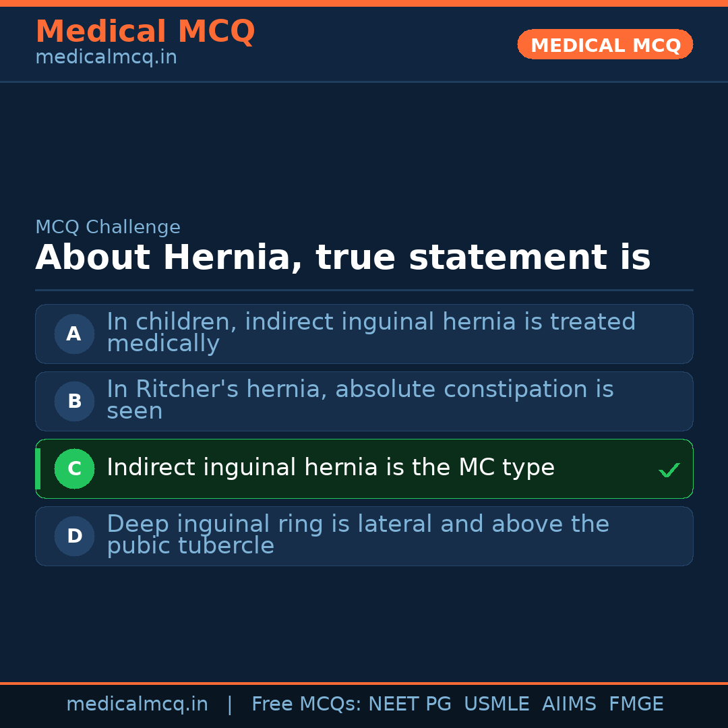
Task: Click the Medical MCQ header title
Action: click(145, 32)
